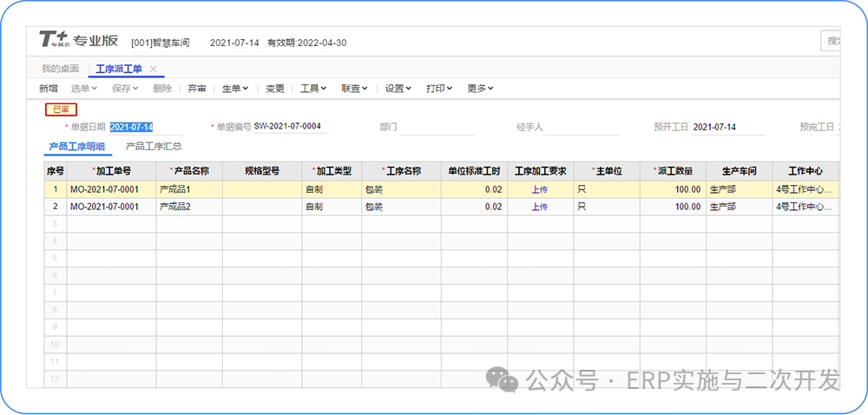Click the 加工单号 column header
868x415 pixels.
113,171
